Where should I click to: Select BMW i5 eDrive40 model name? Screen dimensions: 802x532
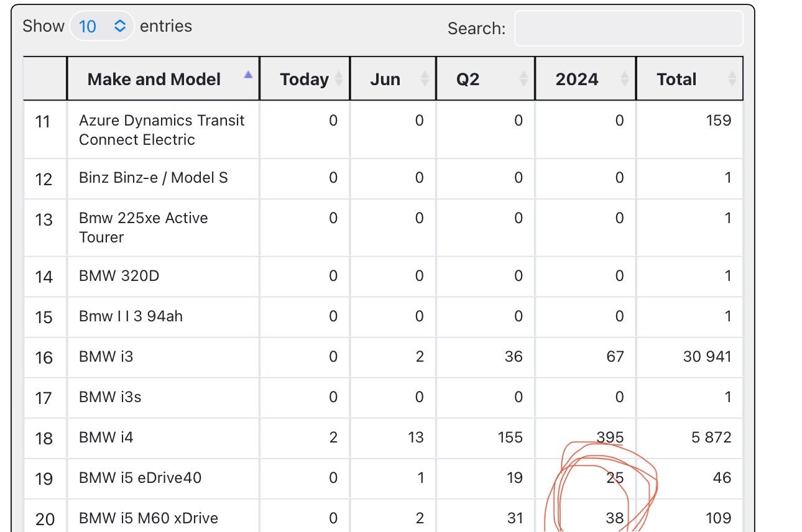click(140, 477)
